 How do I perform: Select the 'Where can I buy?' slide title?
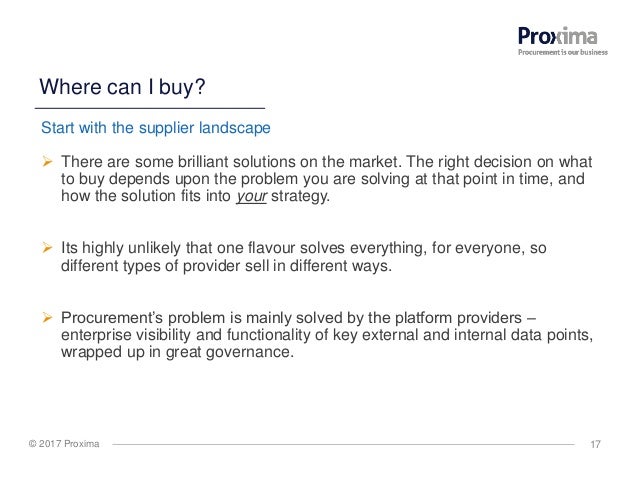122,89
